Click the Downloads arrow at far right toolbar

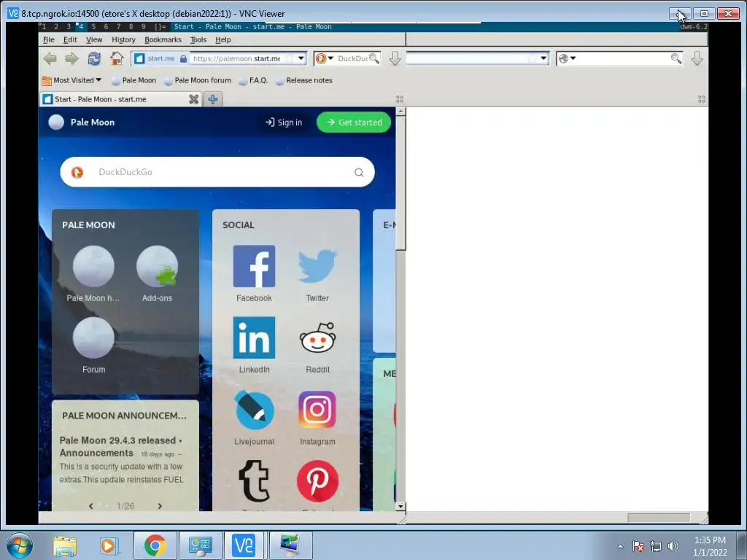point(697,58)
